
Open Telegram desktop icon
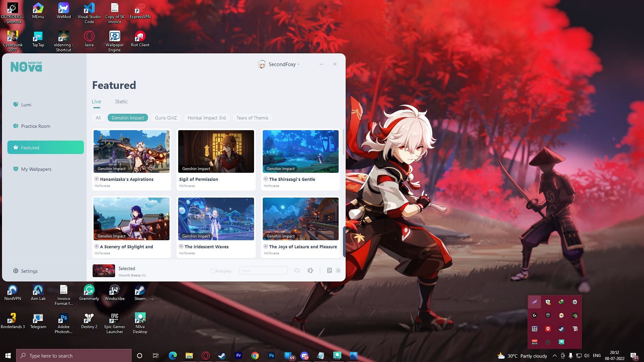pyautogui.click(x=38, y=321)
